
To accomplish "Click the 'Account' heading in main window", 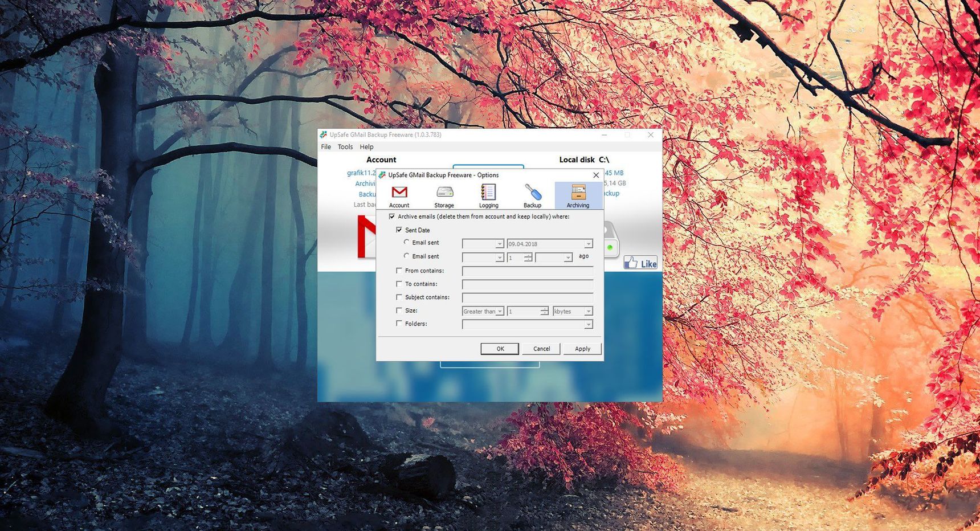I will [381, 160].
